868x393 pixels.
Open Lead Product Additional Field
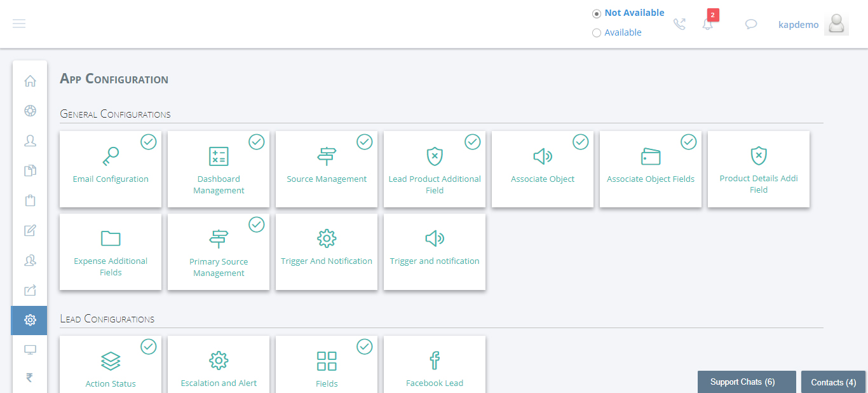pyautogui.click(x=435, y=169)
